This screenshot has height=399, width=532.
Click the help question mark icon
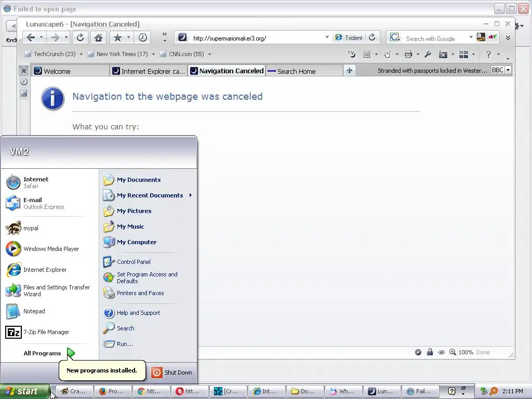tap(488, 54)
